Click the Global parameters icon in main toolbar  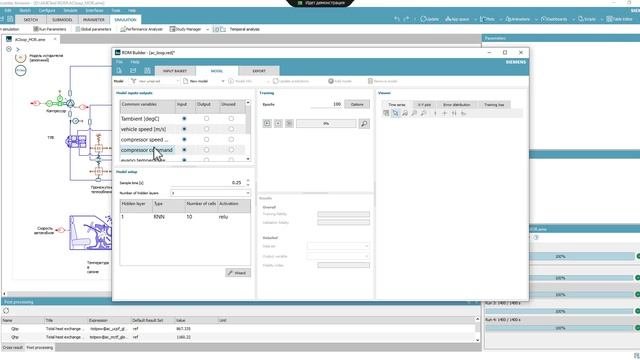78,29
